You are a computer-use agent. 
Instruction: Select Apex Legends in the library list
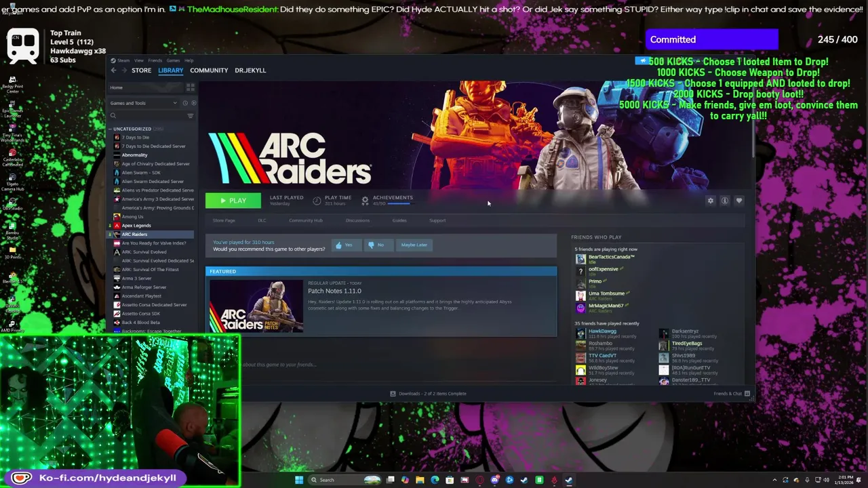pos(136,226)
